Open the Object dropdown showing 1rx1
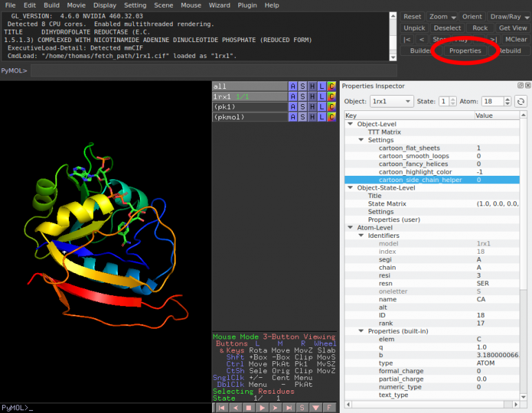The height and width of the screenshot is (413, 532). tap(391, 101)
